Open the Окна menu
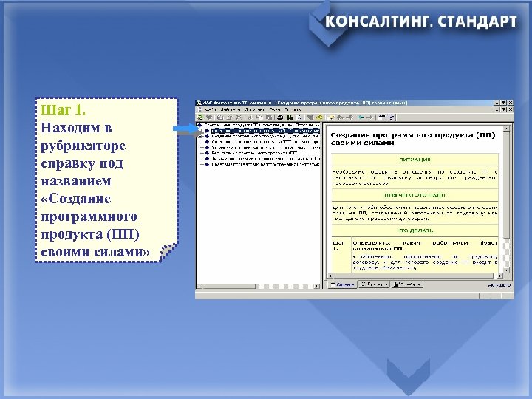Screen dimensions: 532x399 tap(274, 109)
